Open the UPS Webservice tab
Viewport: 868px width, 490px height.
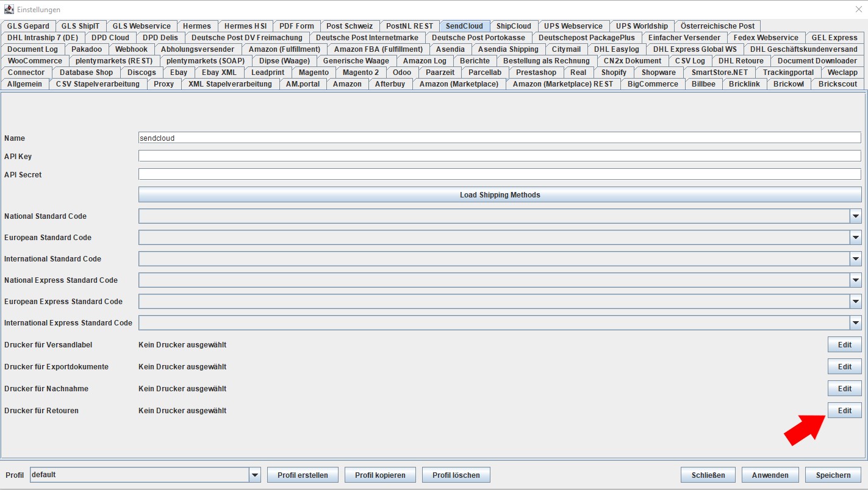(573, 26)
